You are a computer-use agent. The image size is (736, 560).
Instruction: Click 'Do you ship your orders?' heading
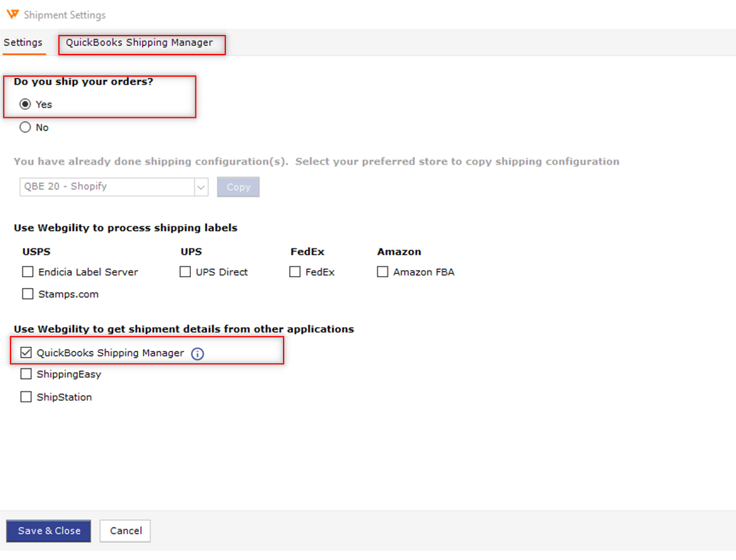(83, 81)
